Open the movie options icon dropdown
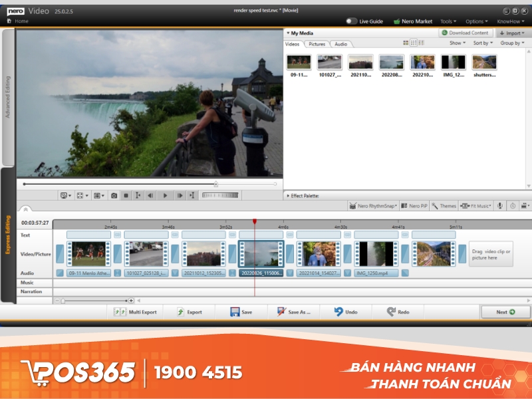This screenshot has height=399, width=532. [525, 206]
